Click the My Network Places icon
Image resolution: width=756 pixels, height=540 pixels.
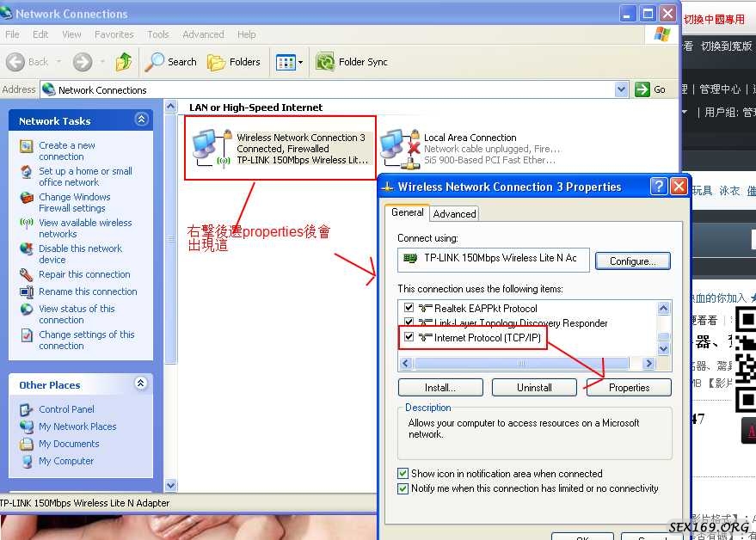coord(26,426)
